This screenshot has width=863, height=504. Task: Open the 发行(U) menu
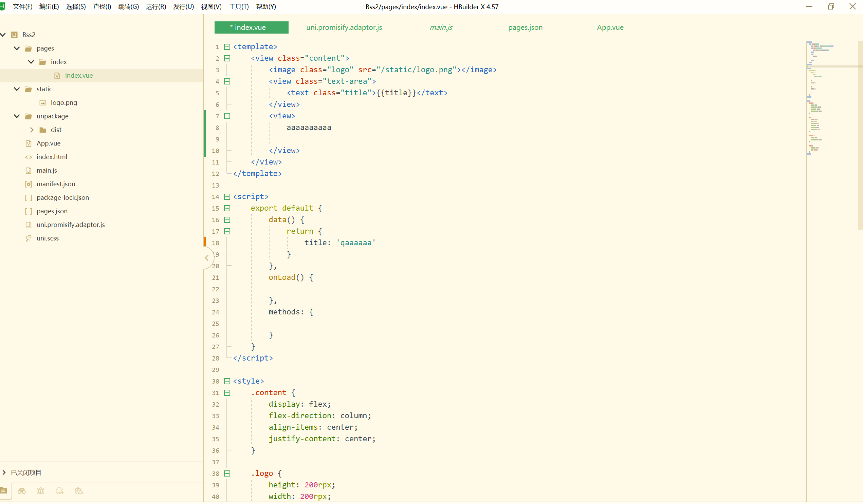coord(184,6)
